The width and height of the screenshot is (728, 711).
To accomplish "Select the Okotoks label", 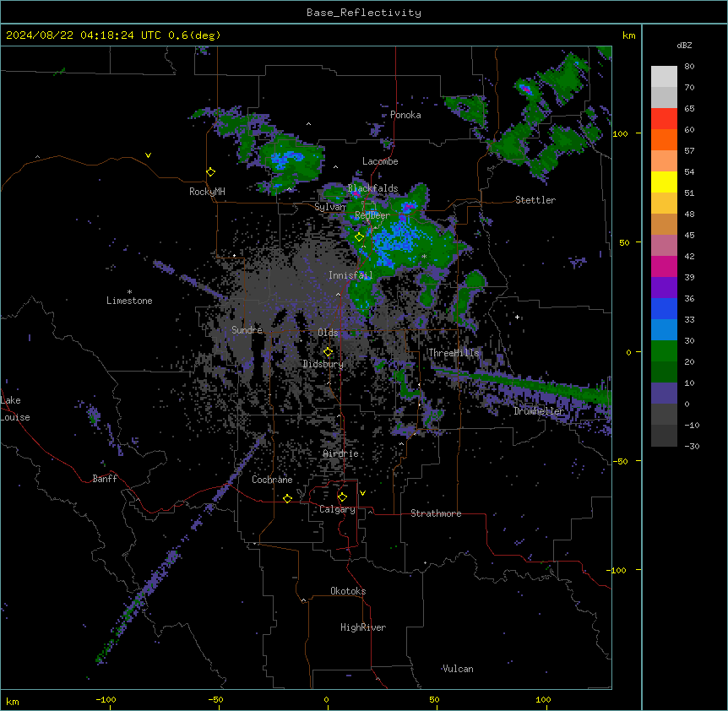I will click(348, 591).
